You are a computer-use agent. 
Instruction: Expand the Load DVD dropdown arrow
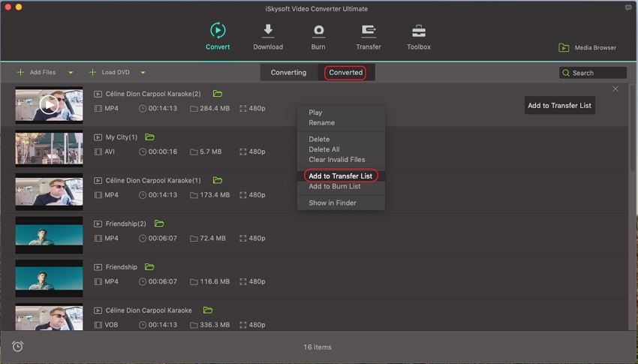[x=143, y=73]
